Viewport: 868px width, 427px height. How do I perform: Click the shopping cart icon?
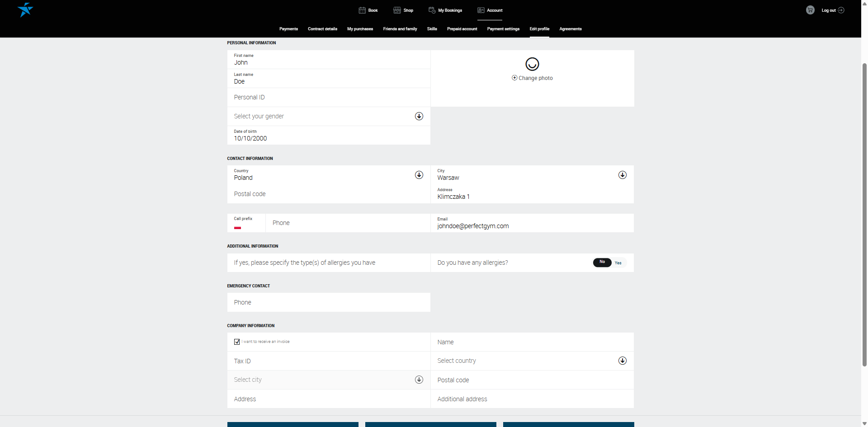tap(810, 10)
